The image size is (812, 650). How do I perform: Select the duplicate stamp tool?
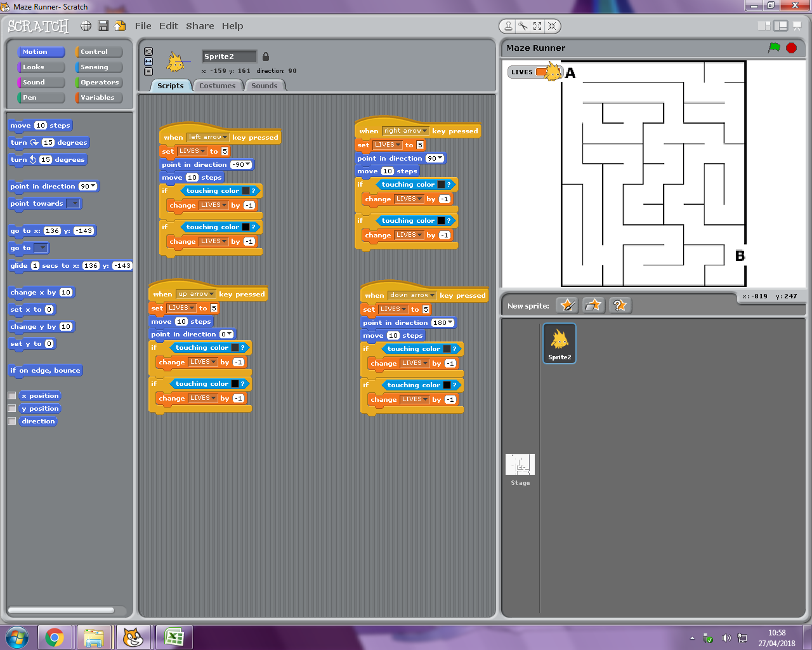(x=508, y=26)
